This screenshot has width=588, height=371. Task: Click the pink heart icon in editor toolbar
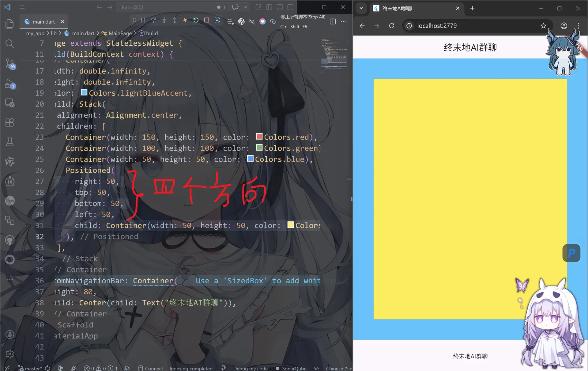pos(262,21)
